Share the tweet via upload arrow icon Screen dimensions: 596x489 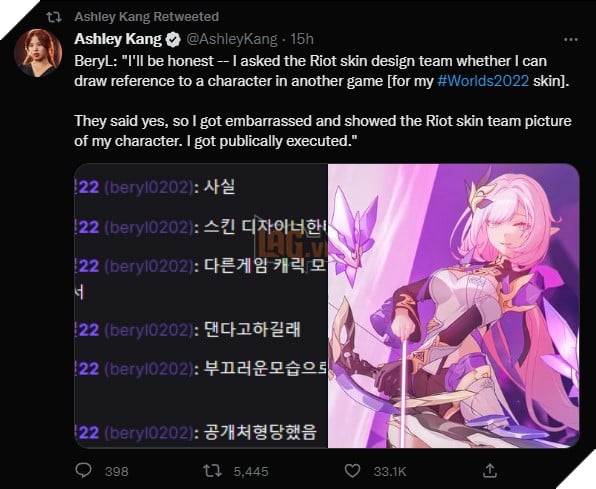point(490,470)
